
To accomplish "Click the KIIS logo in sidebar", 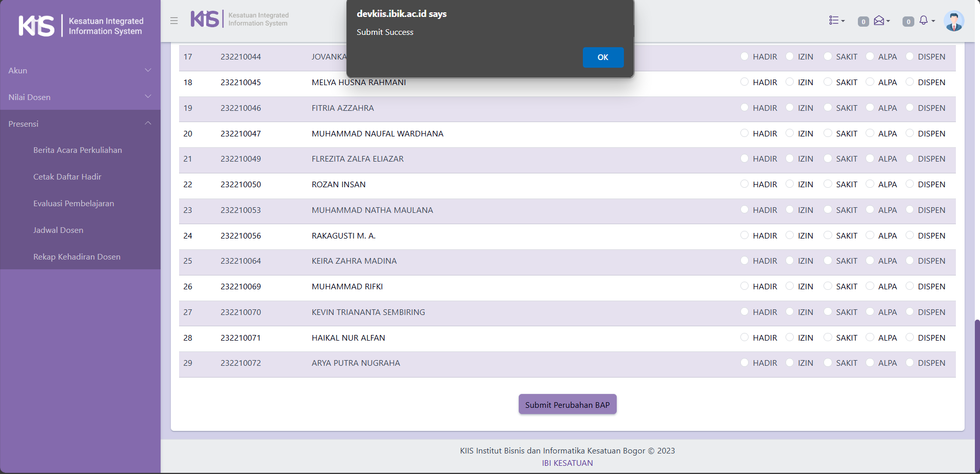I will pos(37,26).
